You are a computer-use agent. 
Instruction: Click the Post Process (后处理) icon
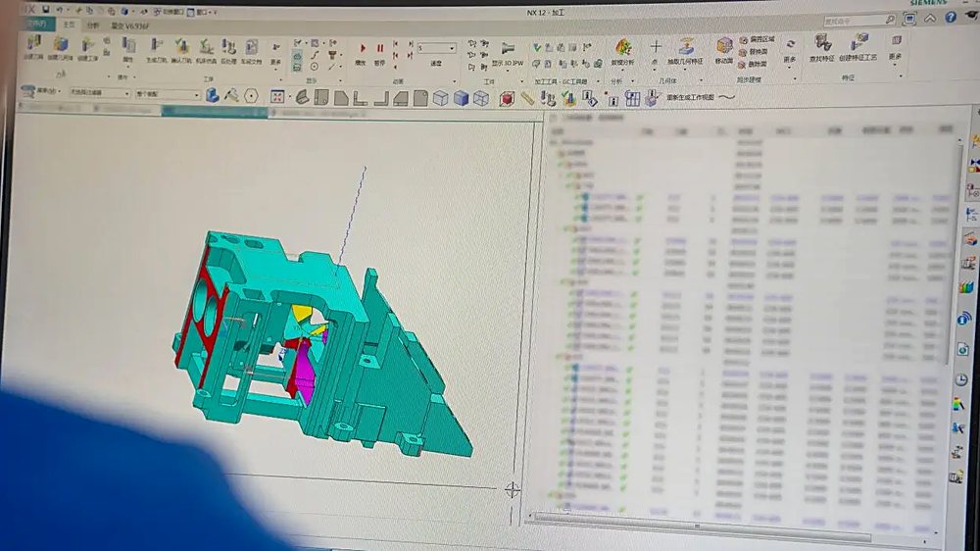tap(228, 50)
